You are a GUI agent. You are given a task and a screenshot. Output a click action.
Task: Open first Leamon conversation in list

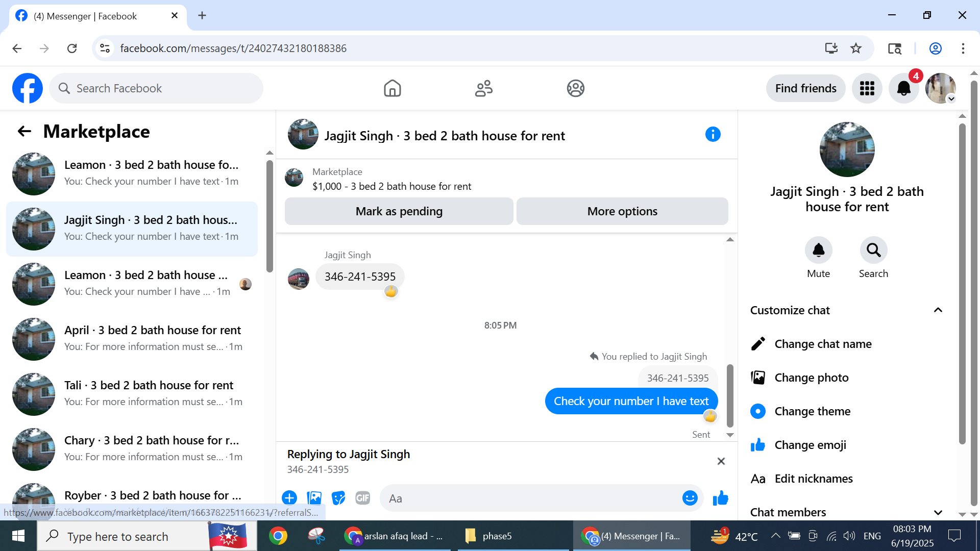pos(132,173)
